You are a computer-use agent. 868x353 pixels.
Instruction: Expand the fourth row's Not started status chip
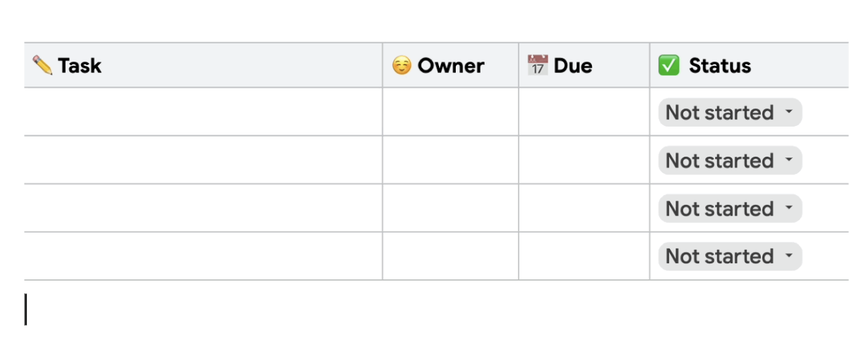pos(730,257)
